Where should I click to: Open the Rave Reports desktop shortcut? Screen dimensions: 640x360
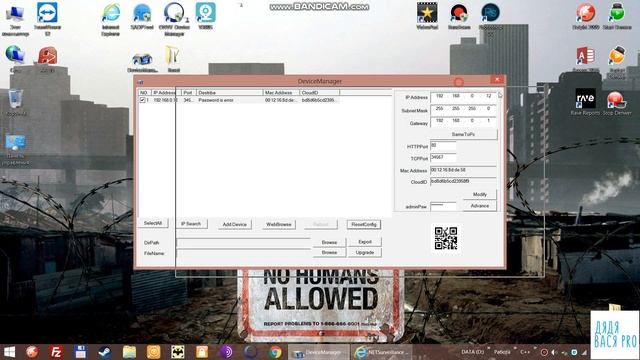click(585, 102)
